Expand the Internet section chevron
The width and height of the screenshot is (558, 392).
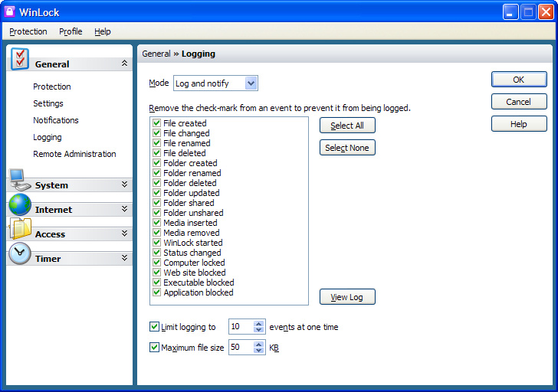point(124,208)
